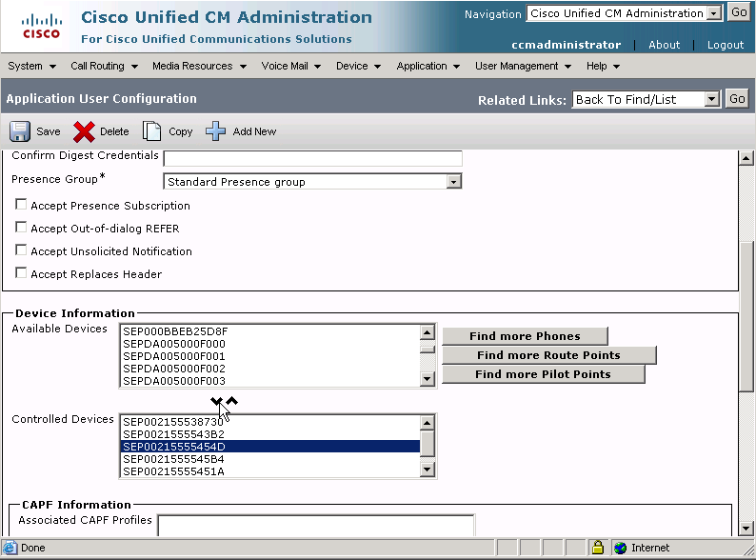Click the Copy pages icon
The width and height of the screenshot is (756, 560).
coord(151,131)
